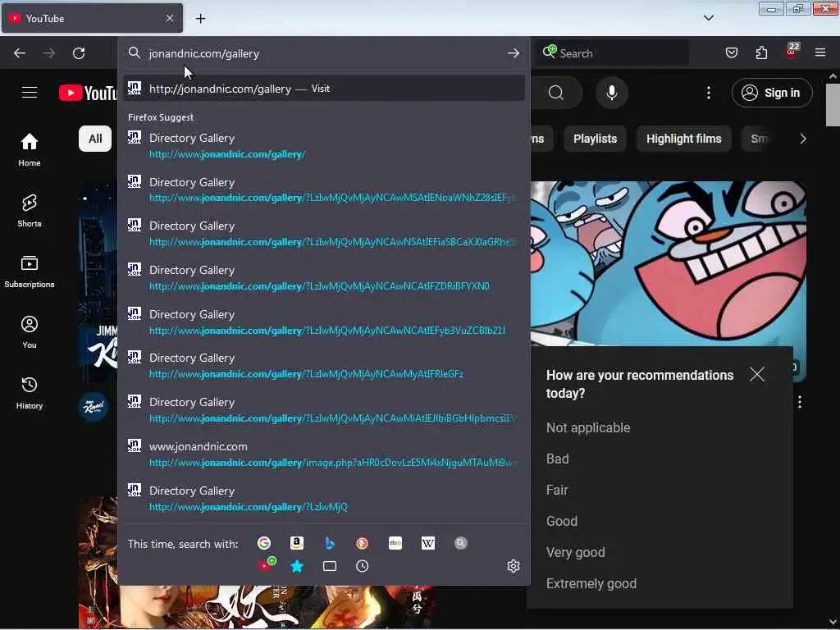Open the extensions puzzle icon
This screenshot has width=840, height=630.
point(761,52)
